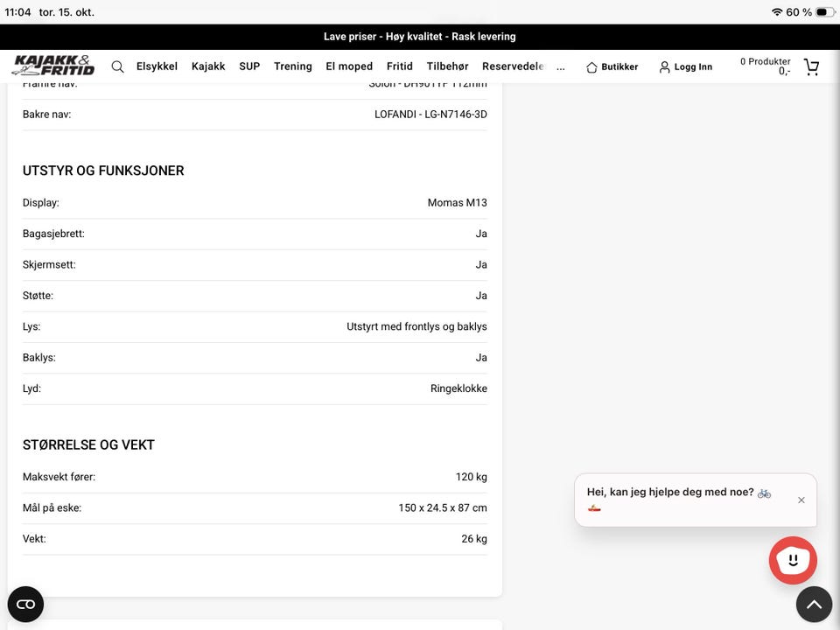
Task: Open the Elsykkel menu
Action: pos(157,66)
